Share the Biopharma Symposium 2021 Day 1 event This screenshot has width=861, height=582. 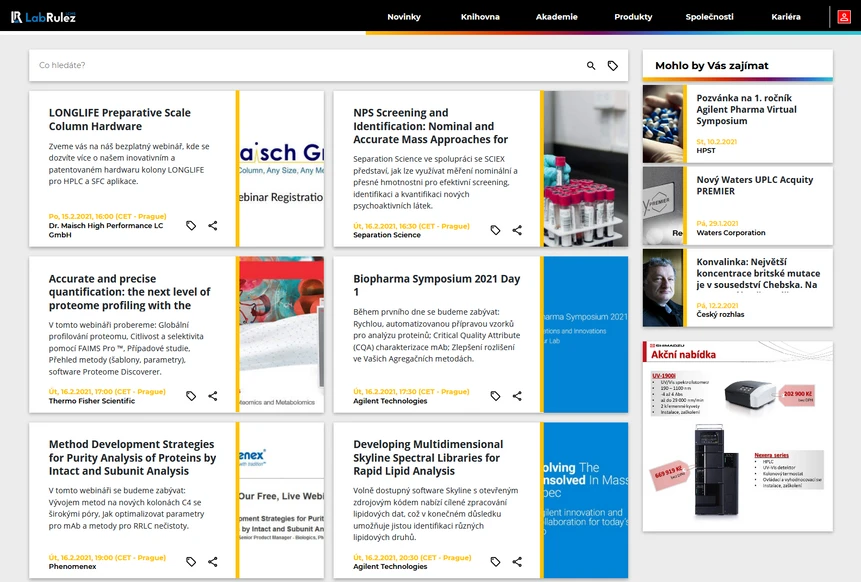(x=517, y=396)
